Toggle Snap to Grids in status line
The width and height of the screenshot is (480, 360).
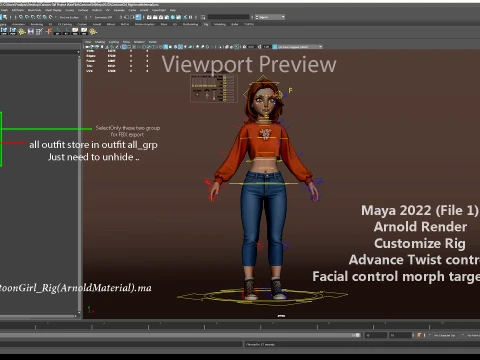pyautogui.click(x=21, y=17)
